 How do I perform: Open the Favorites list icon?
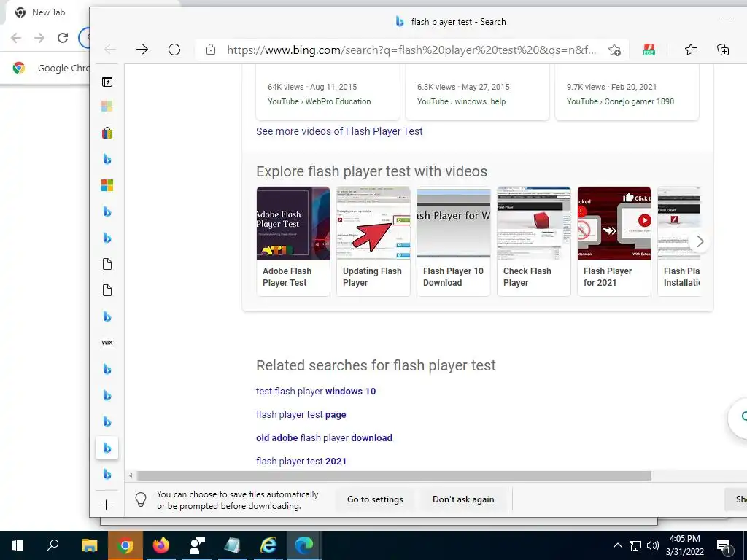pos(690,50)
